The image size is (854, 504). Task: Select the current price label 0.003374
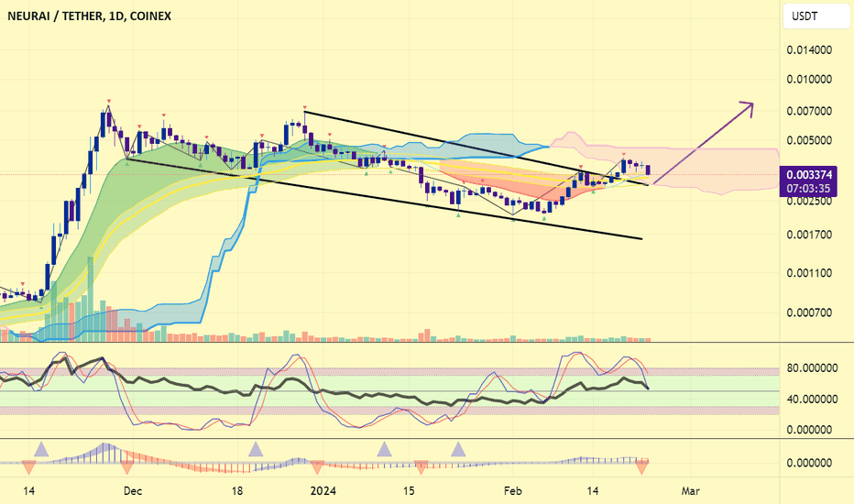(x=809, y=175)
